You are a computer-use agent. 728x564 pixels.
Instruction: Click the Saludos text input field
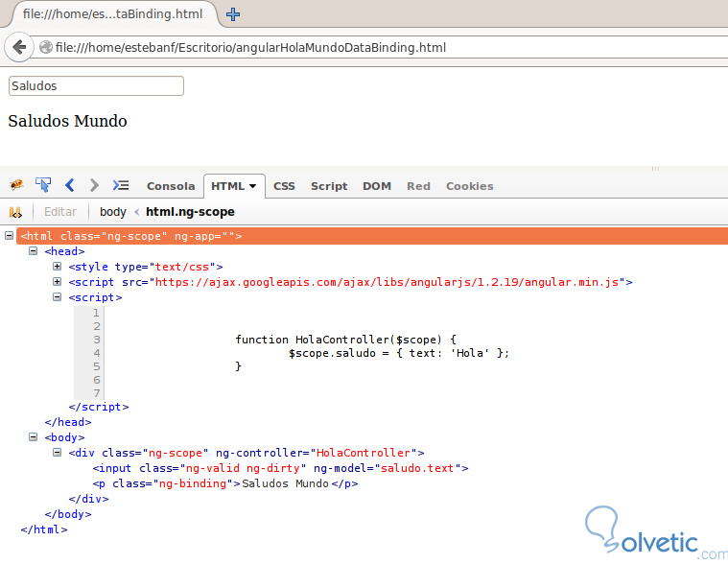tap(96, 86)
